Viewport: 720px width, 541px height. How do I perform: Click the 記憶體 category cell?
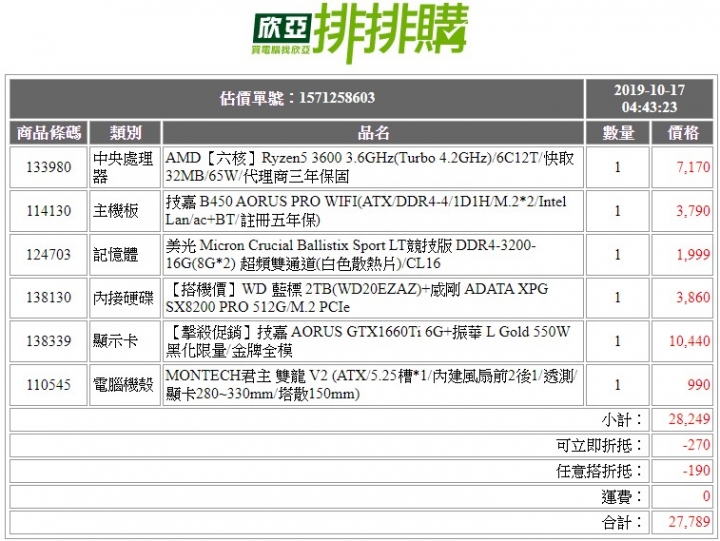tap(125, 254)
